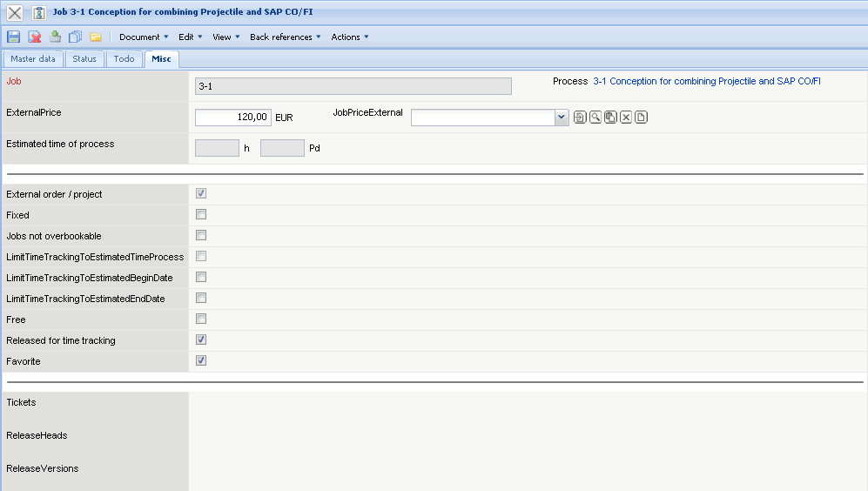Click the EUR currency text
868x491 pixels.
[284, 118]
